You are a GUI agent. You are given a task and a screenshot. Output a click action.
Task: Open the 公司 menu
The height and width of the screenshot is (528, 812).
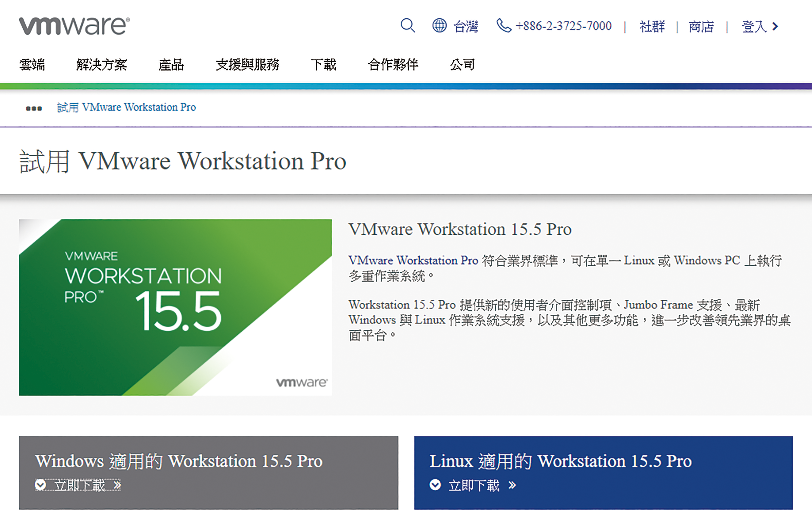coord(462,64)
